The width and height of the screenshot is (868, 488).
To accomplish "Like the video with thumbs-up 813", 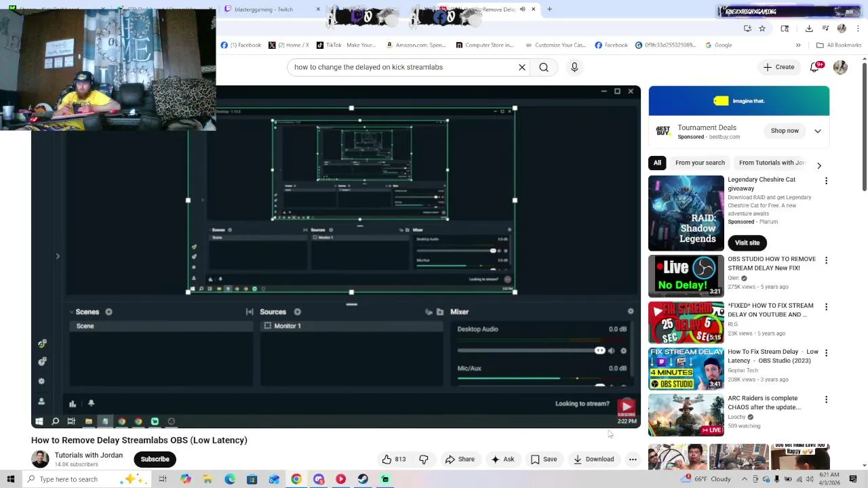I will point(393,459).
